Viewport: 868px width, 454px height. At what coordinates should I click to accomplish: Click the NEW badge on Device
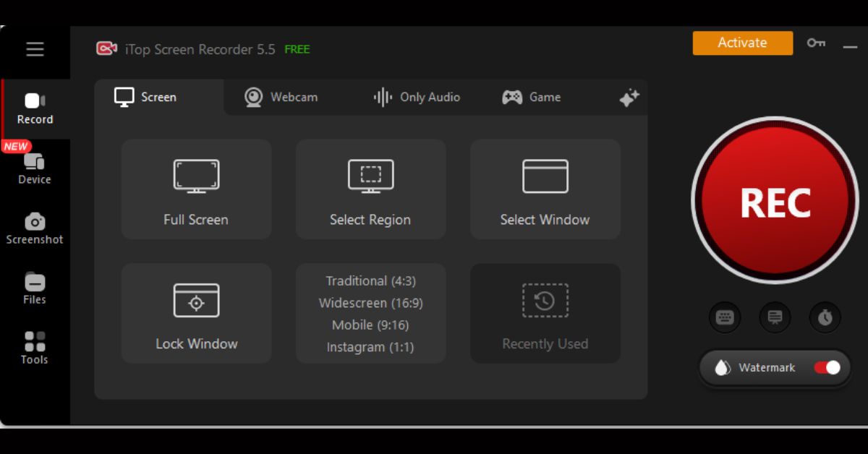click(15, 146)
